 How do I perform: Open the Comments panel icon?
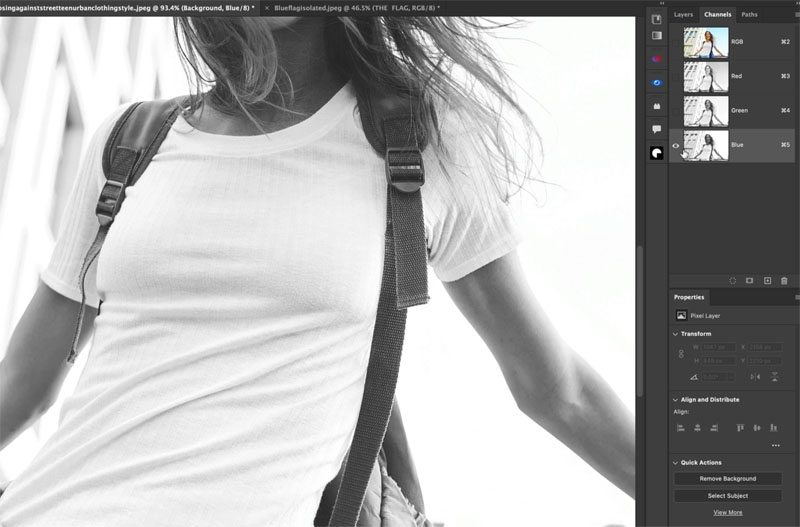pyautogui.click(x=657, y=129)
